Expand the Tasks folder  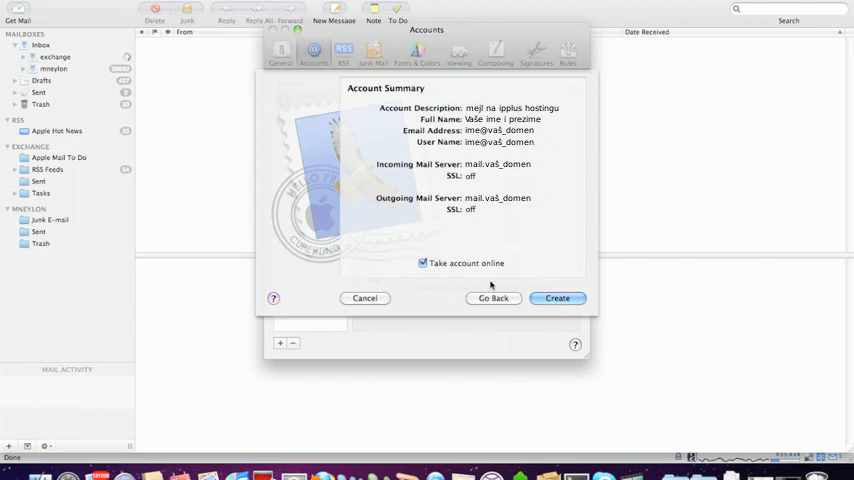(x=15, y=193)
